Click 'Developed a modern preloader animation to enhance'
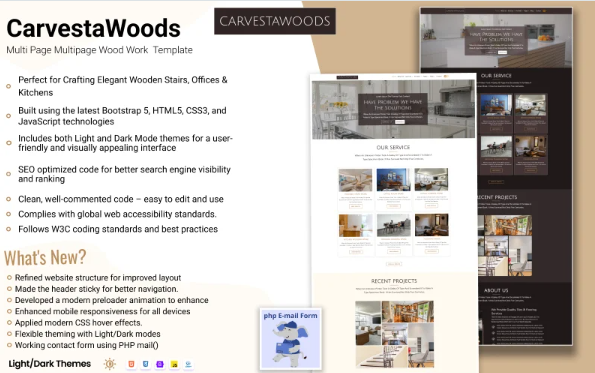595x373 pixels. tap(112, 300)
